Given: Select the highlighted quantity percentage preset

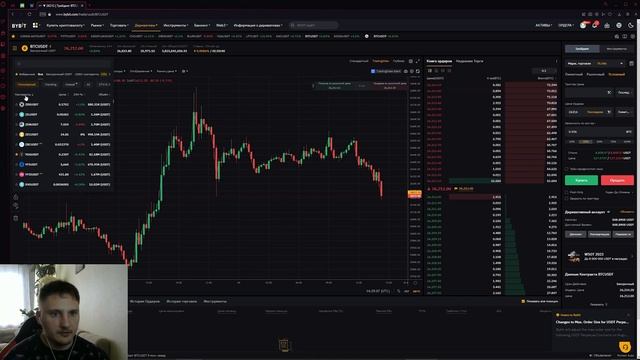Looking at the screenshot, I should pos(585,142).
